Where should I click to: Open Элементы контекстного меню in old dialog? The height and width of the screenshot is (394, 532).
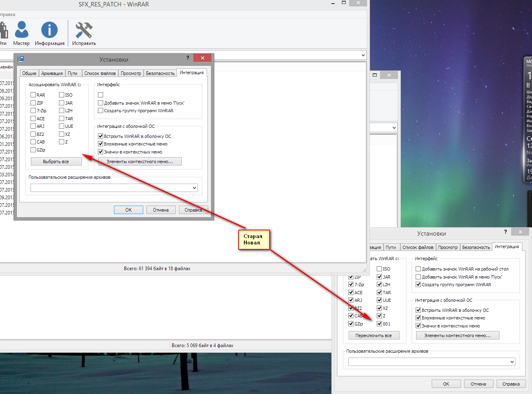click(x=140, y=162)
